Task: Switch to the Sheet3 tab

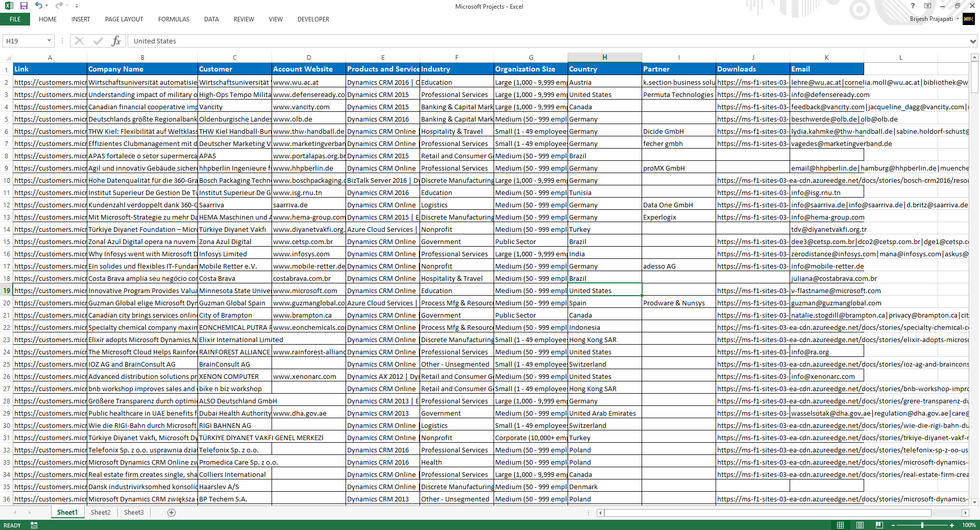Action: click(134, 512)
